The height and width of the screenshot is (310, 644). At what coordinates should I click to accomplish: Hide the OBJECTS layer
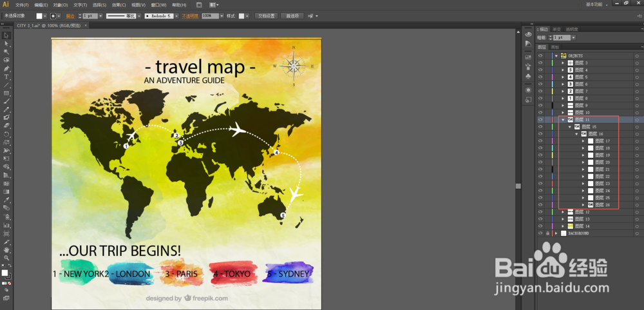[540, 56]
